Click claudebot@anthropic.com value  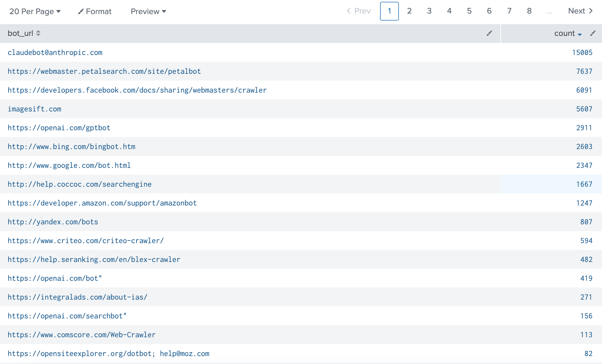[x=55, y=52]
